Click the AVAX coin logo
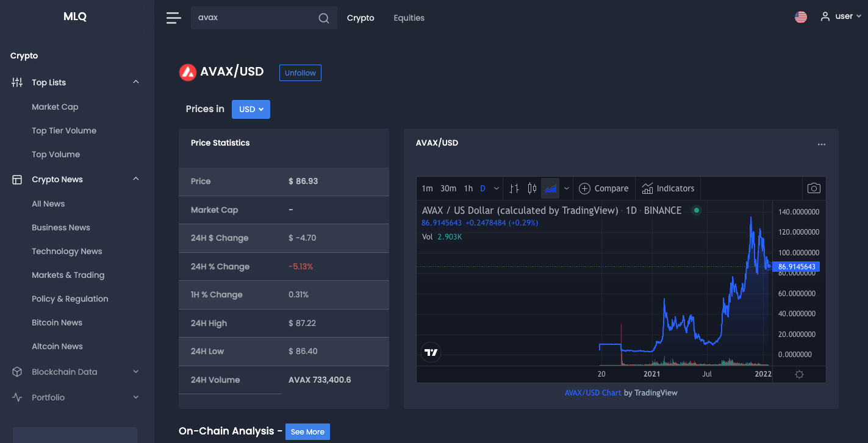This screenshot has height=443, width=868. click(x=187, y=73)
